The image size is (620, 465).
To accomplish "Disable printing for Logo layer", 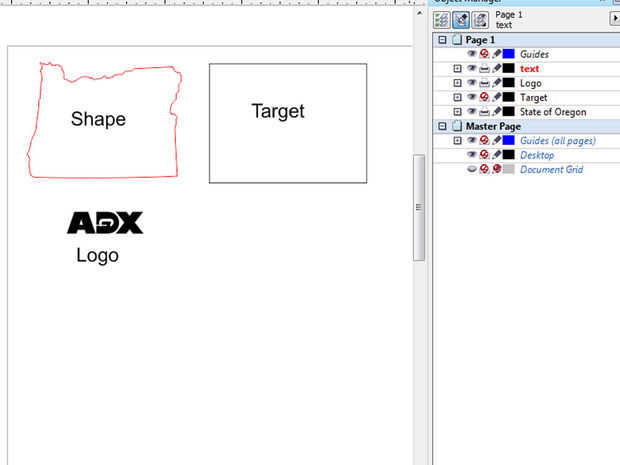I will [x=484, y=83].
